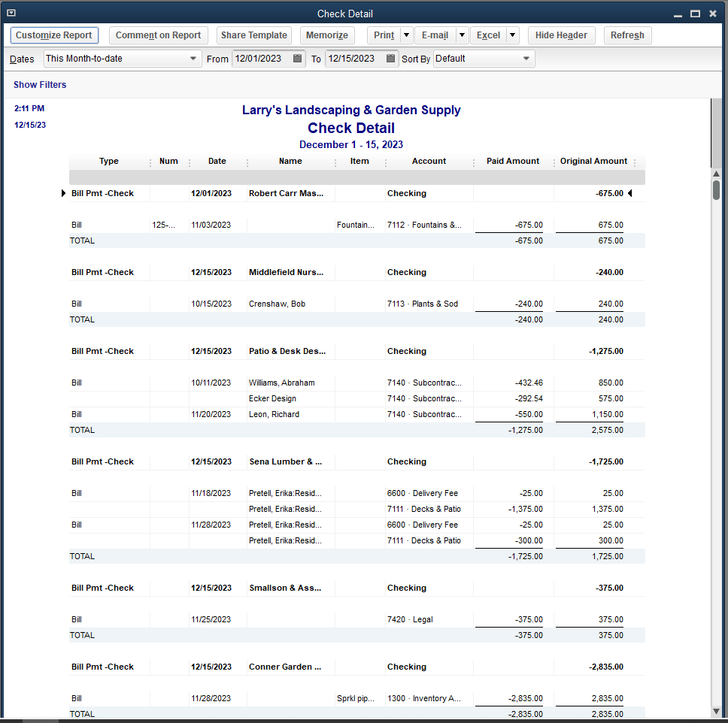Click the Leon, Richard name cell
This screenshot has width=728, height=723.
coord(274,414)
